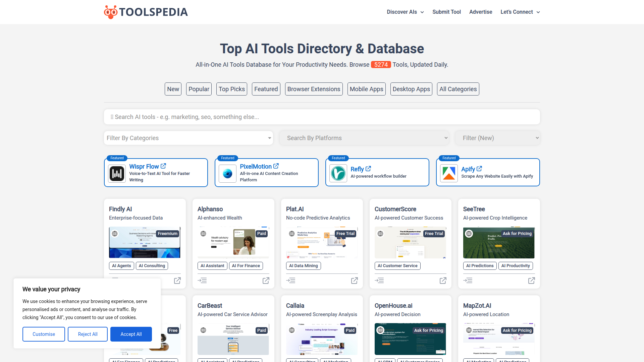
Task: Open Wispr Flow external link icon
Action: point(163,166)
